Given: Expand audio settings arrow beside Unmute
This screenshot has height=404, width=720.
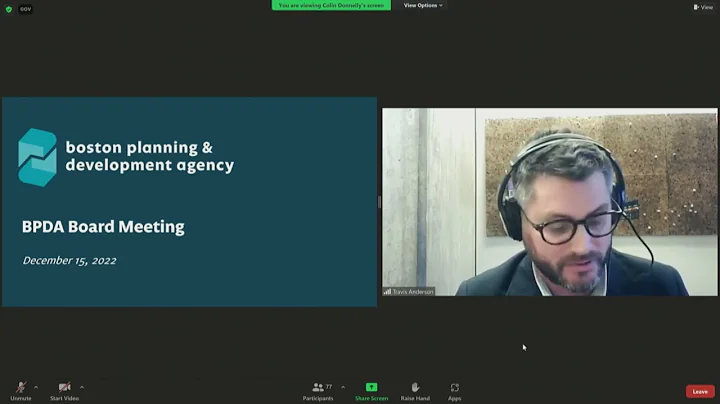Looking at the screenshot, I should (36, 387).
